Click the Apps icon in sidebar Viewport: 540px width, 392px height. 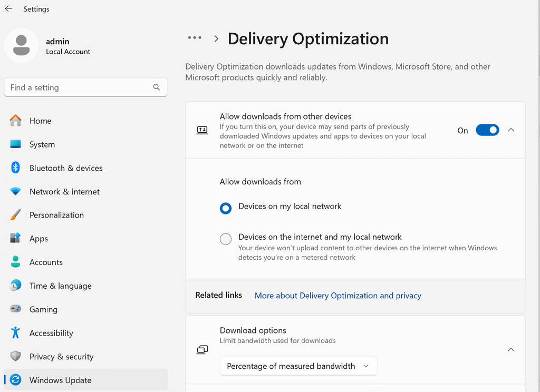coord(15,238)
